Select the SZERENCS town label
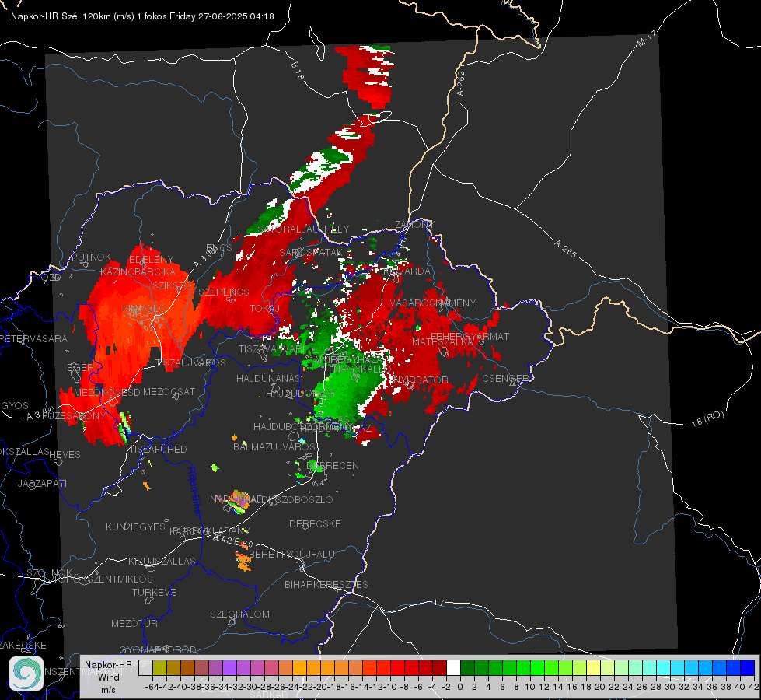This screenshot has width=761, height=700. point(224,292)
